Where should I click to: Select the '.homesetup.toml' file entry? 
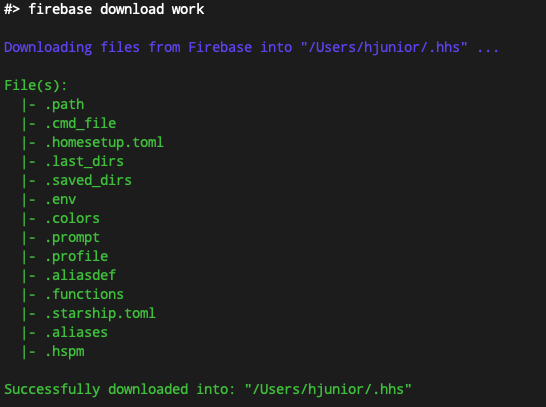[104, 142]
